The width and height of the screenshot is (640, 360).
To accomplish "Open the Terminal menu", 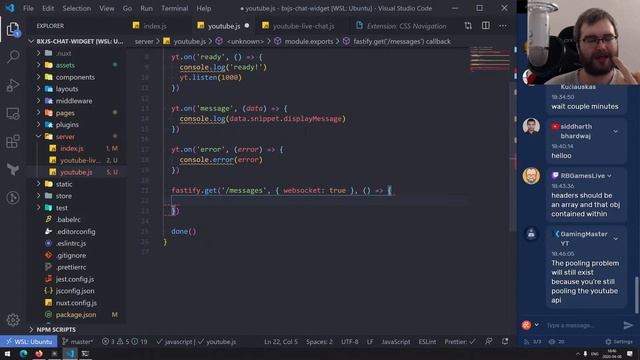I will (x=175, y=8).
